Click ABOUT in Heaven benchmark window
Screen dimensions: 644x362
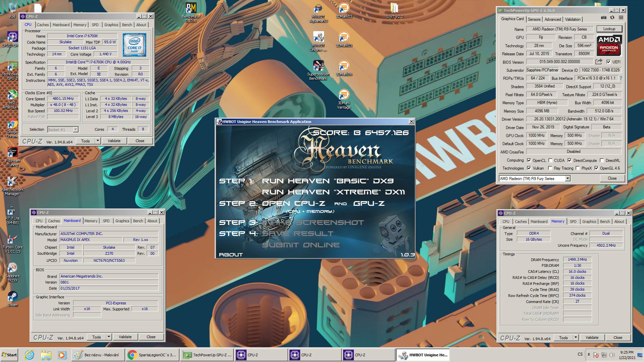(231, 255)
